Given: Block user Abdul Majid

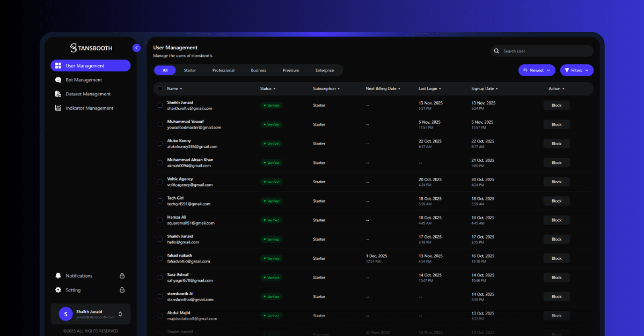Looking at the screenshot, I should tap(557, 316).
